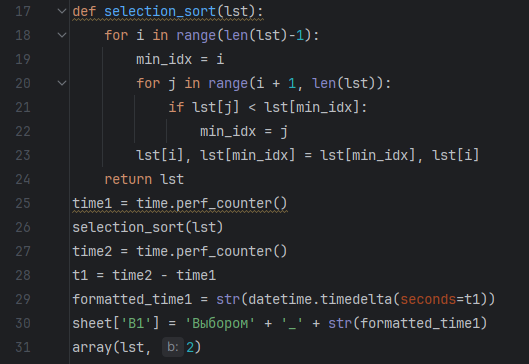Click line number 31 in the gutter
Image resolution: width=529 pixels, height=364 pixels.
[23, 347]
